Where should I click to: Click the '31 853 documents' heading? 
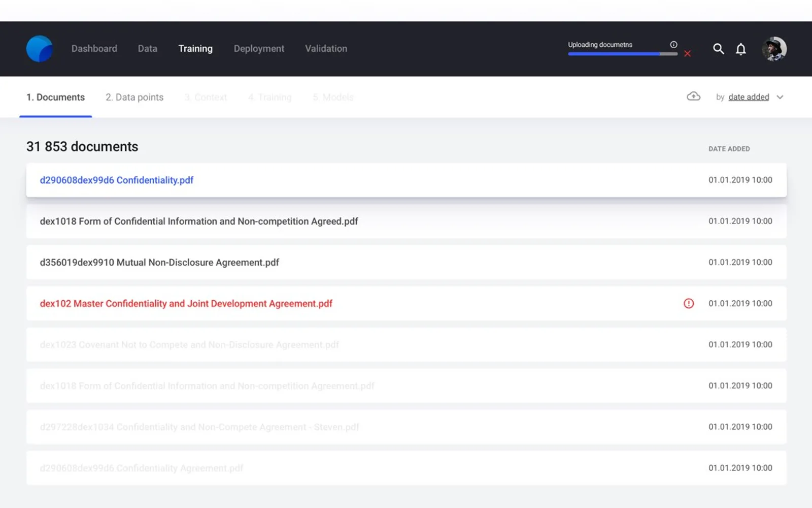(82, 146)
